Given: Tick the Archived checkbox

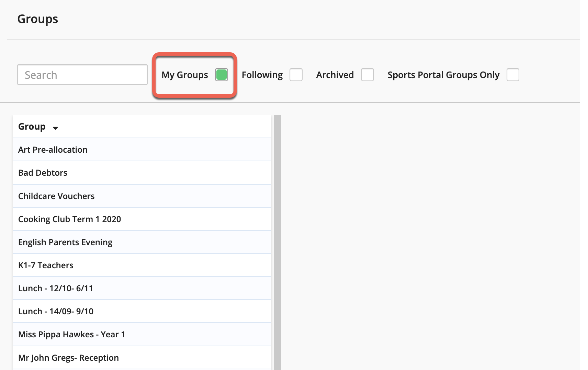Looking at the screenshot, I should click(367, 75).
